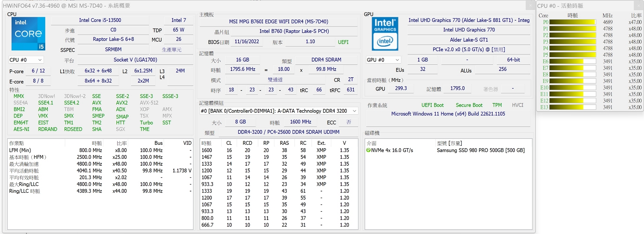Click the P-core count 6 / 12
This screenshot has width=644, height=234.
pos(38,71)
